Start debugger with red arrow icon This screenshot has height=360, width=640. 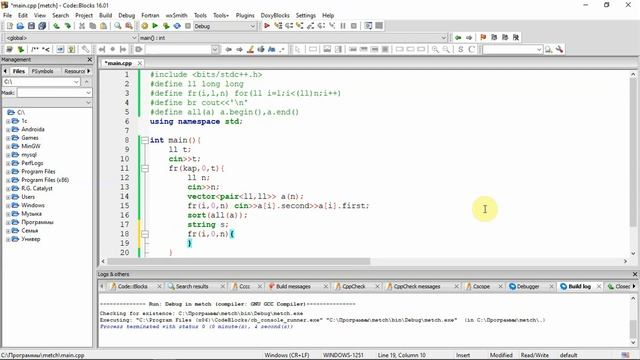(267, 26)
